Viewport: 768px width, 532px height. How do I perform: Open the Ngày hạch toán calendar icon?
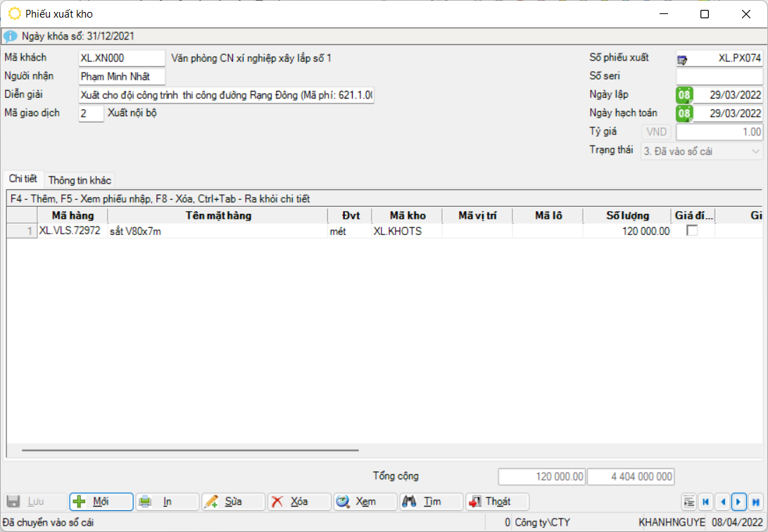pos(684,113)
